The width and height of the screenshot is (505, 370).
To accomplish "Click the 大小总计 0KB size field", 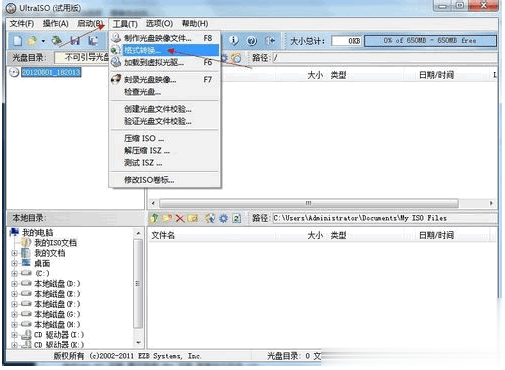I will (x=347, y=41).
